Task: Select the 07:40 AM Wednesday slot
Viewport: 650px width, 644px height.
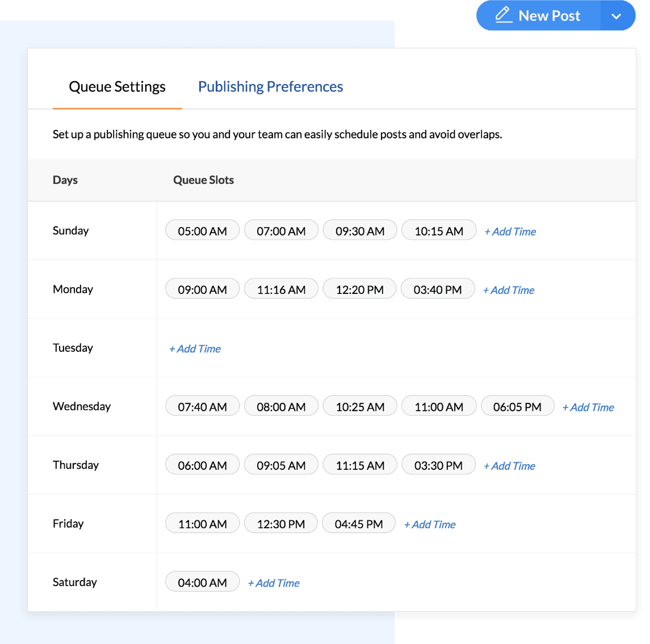Action: pos(202,407)
